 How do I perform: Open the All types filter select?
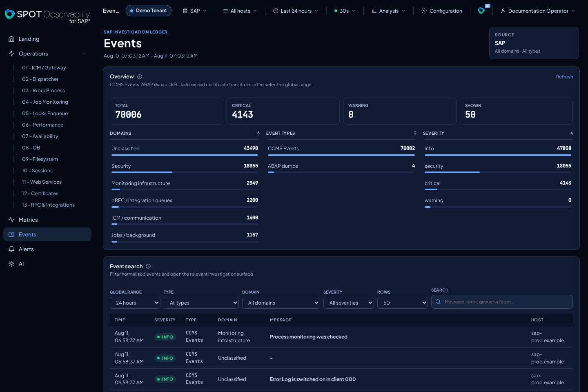point(201,303)
